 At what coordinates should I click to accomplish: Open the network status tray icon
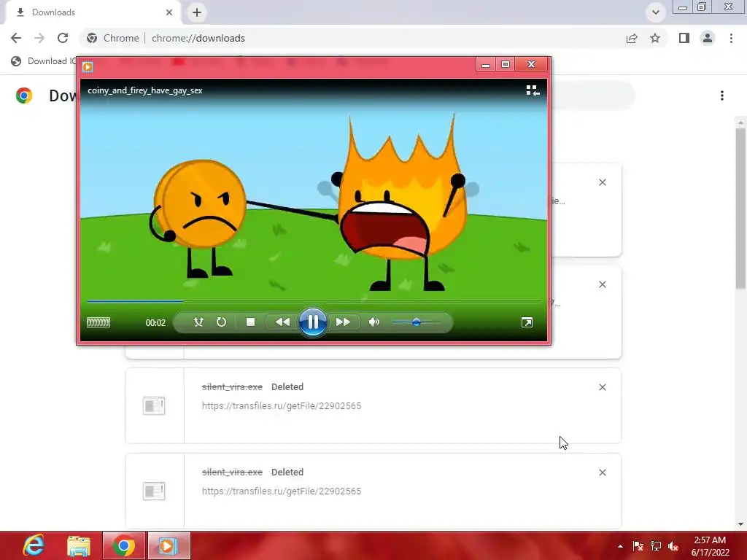[656, 546]
